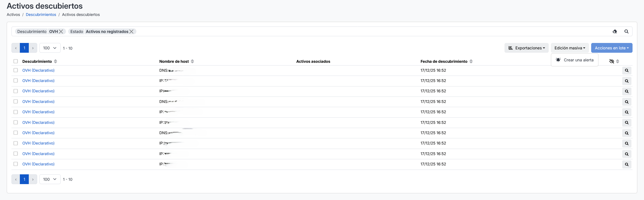Clear all filters with the eraser icon
The image size is (644, 200).
615,32
